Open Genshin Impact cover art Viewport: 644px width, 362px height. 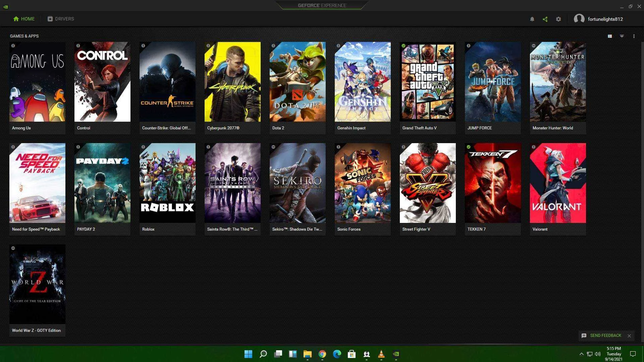point(363,82)
